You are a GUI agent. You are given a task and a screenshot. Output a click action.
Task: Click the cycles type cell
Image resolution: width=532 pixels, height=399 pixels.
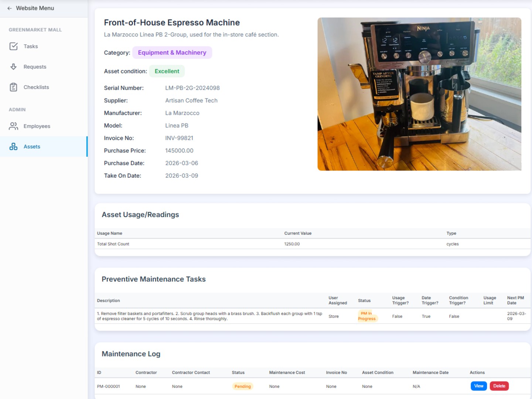453,244
